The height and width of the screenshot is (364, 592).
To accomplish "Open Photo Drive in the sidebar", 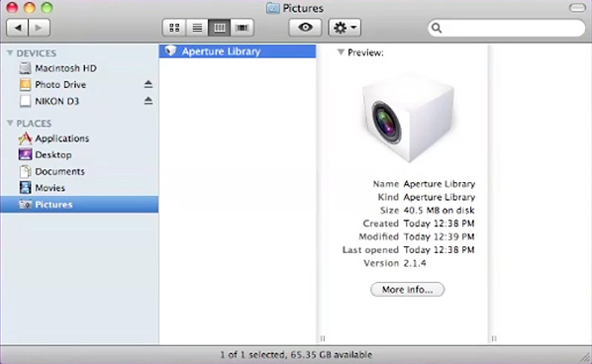I will click(79, 85).
